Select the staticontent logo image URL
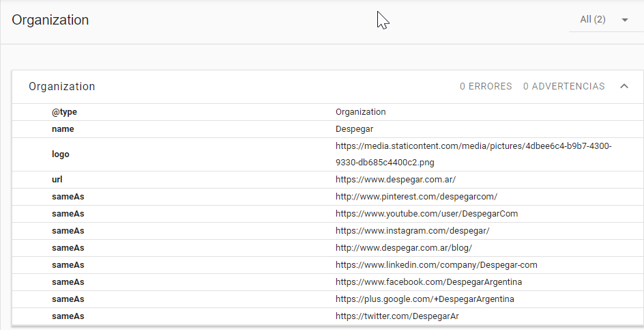 pyautogui.click(x=473, y=154)
